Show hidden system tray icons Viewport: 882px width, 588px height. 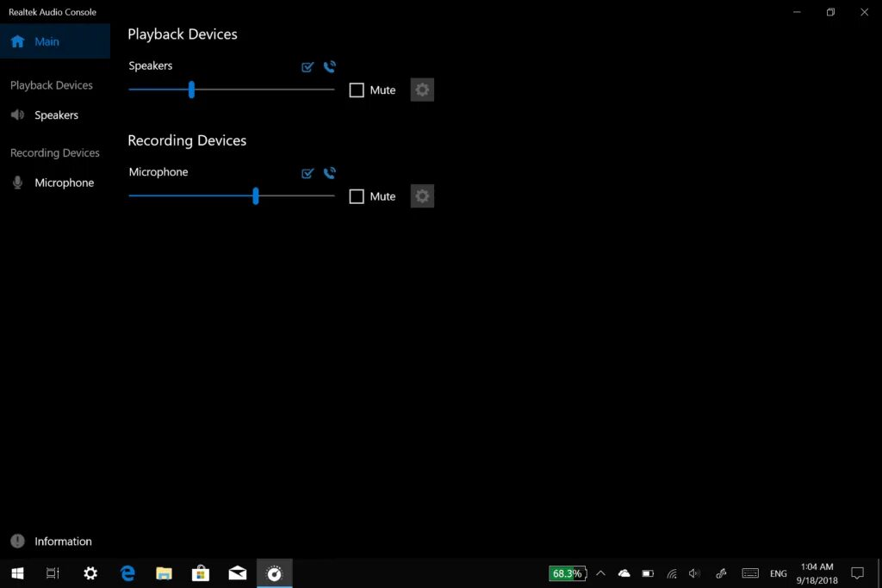[600, 573]
